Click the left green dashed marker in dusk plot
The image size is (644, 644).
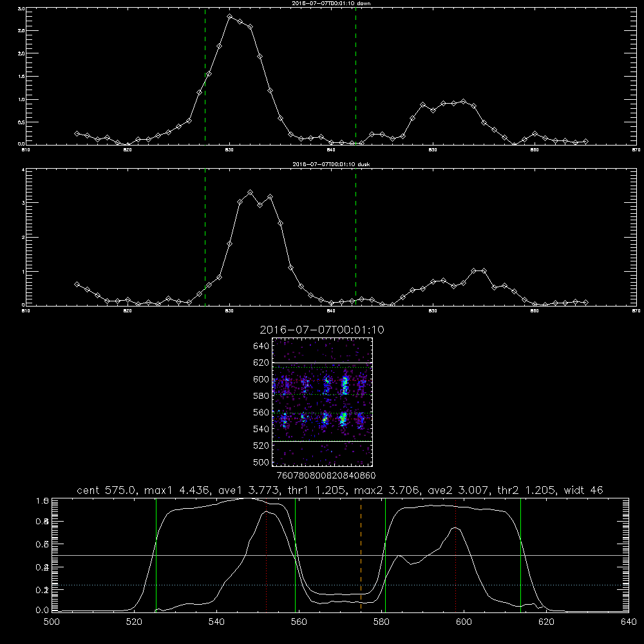click(x=205, y=238)
